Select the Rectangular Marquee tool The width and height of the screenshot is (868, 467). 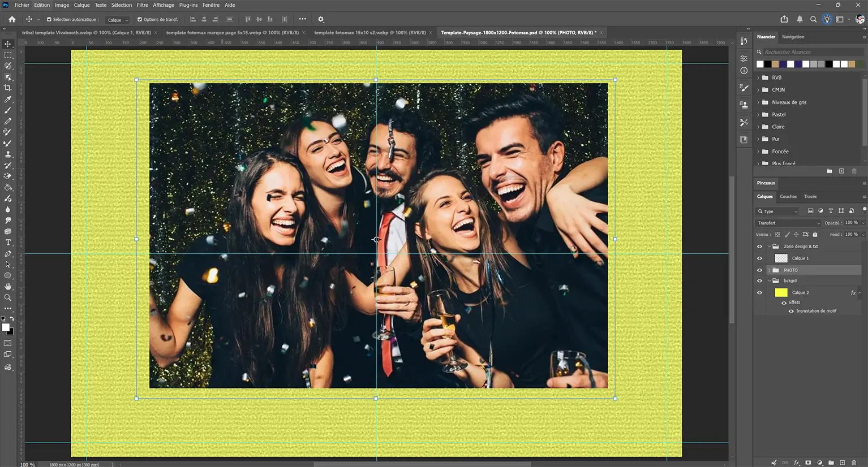8,55
